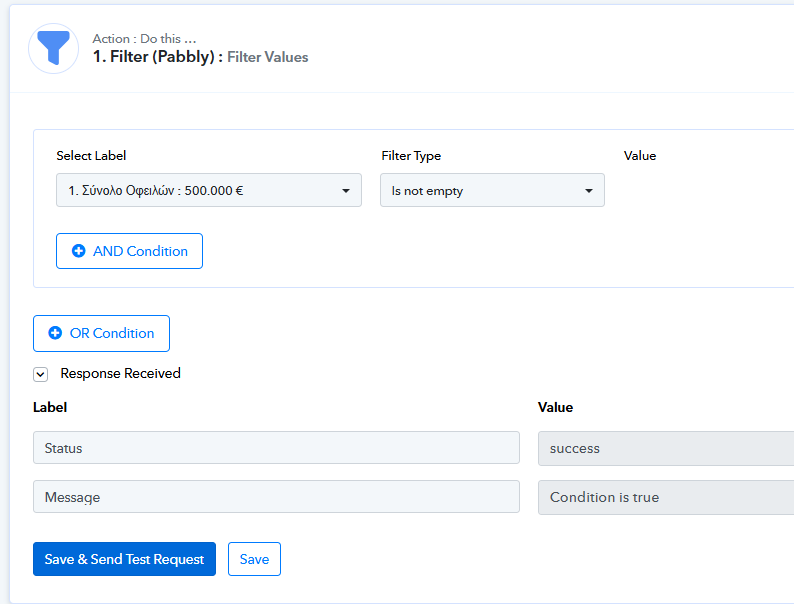Click the Filter Type dropdown arrow
Viewport: 794px width, 604px height.
click(x=588, y=191)
